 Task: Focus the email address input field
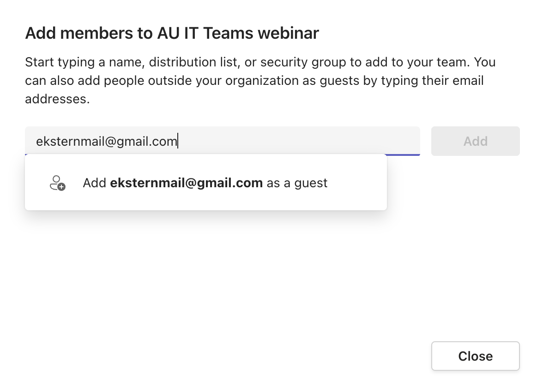(223, 141)
